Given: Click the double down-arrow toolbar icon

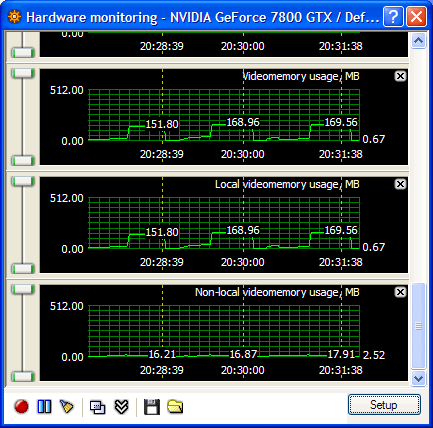Looking at the screenshot, I should tap(121, 407).
